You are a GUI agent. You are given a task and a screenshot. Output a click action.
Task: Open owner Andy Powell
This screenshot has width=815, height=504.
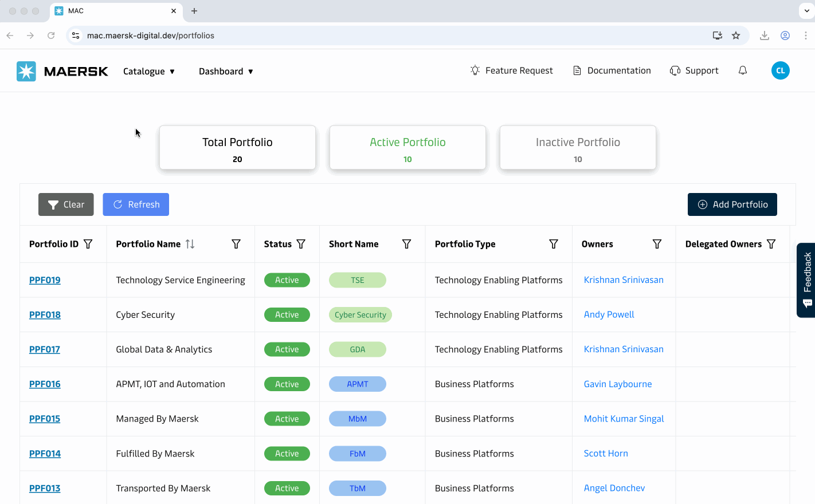click(x=609, y=314)
